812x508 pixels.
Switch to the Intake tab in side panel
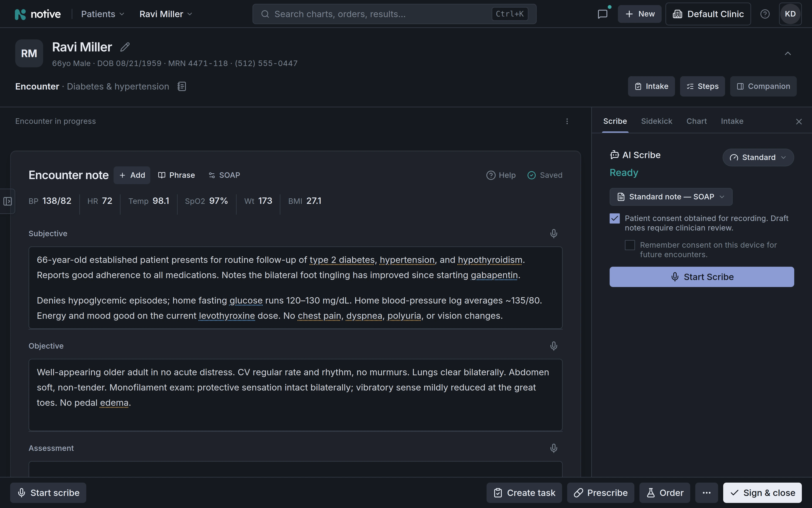[732, 121]
